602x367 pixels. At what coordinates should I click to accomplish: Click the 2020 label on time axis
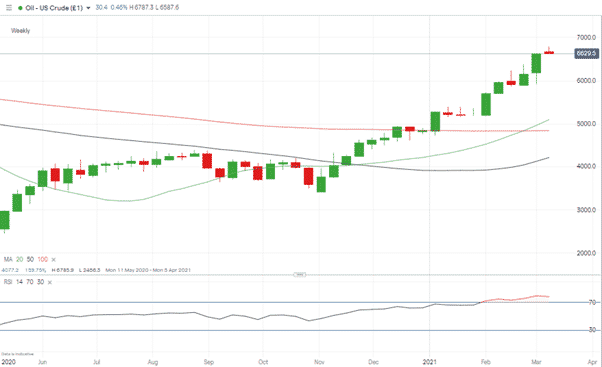8,362
